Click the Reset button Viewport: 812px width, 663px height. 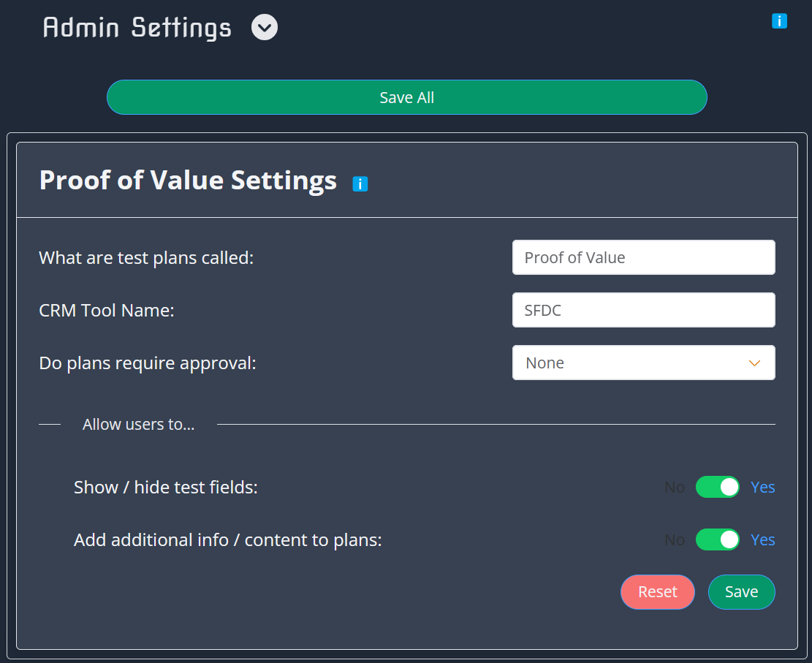pos(657,592)
